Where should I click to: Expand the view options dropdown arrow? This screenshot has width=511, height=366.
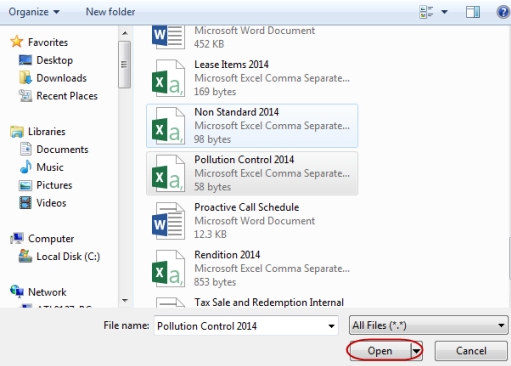pyautogui.click(x=444, y=12)
